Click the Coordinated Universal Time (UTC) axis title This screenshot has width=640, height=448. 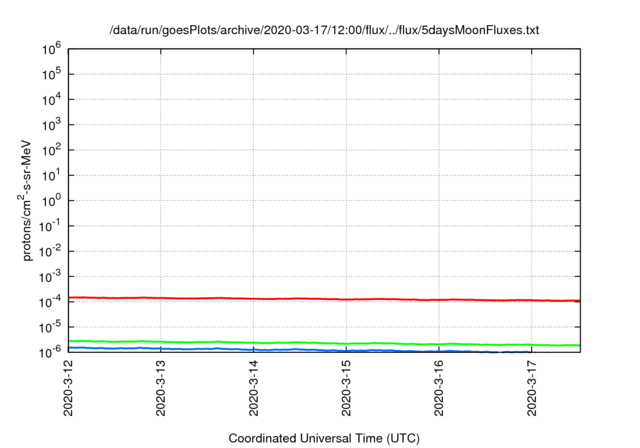click(324, 438)
